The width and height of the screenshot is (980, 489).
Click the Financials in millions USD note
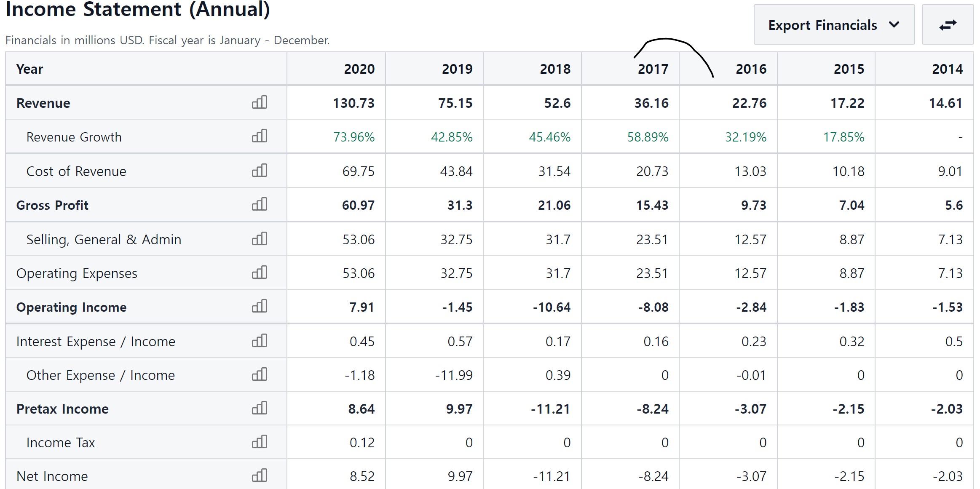[167, 40]
